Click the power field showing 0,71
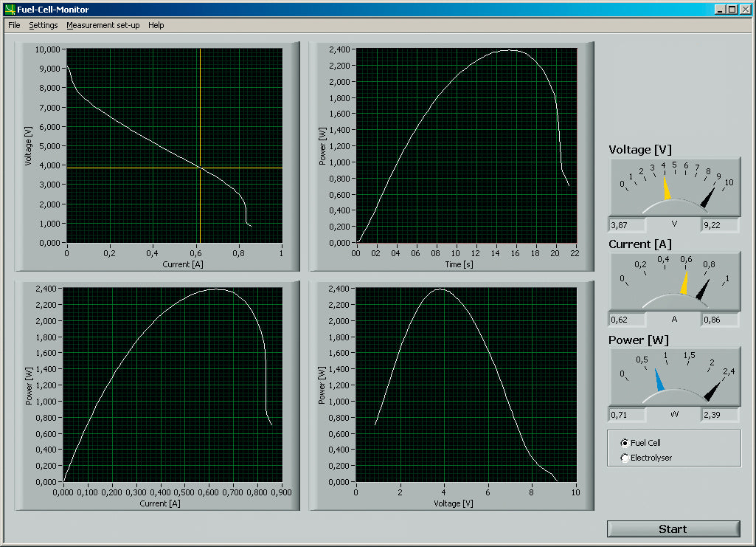The image size is (756, 547). coord(627,415)
